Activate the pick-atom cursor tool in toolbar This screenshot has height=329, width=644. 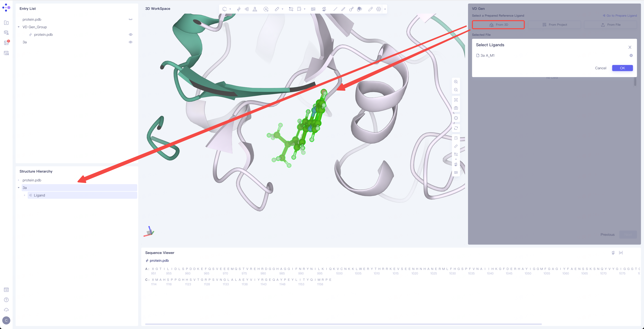tap(266, 9)
